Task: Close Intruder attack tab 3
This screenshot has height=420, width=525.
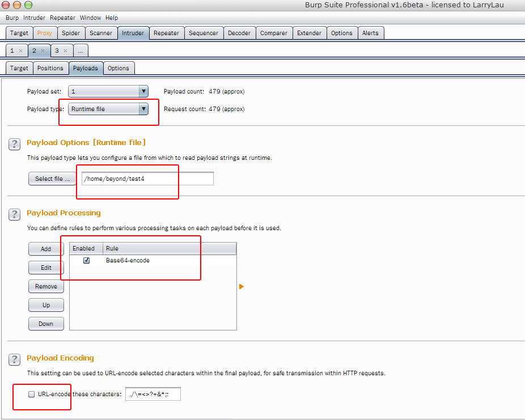Action: click(x=66, y=51)
